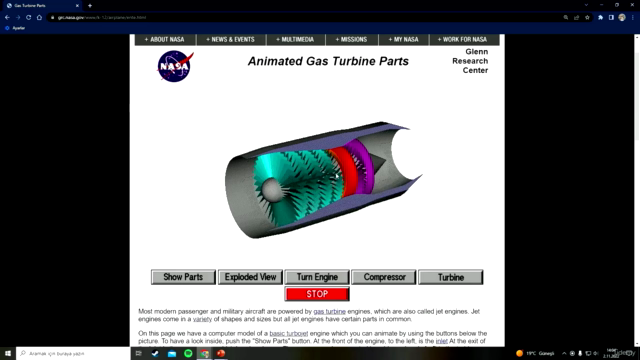The image size is (640, 360).
Task: Open the About NASA menu
Action: pyautogui.click(x=165, y=40)
